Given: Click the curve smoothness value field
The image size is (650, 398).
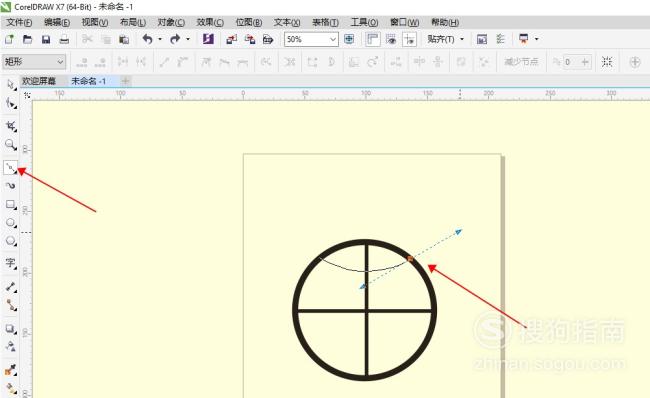Looking at the screenshot, I should tap(571, 62).
